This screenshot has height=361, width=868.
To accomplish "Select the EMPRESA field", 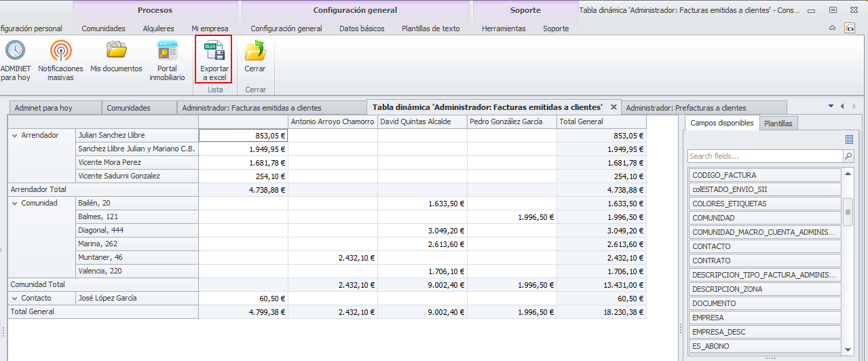I will 765,318.
